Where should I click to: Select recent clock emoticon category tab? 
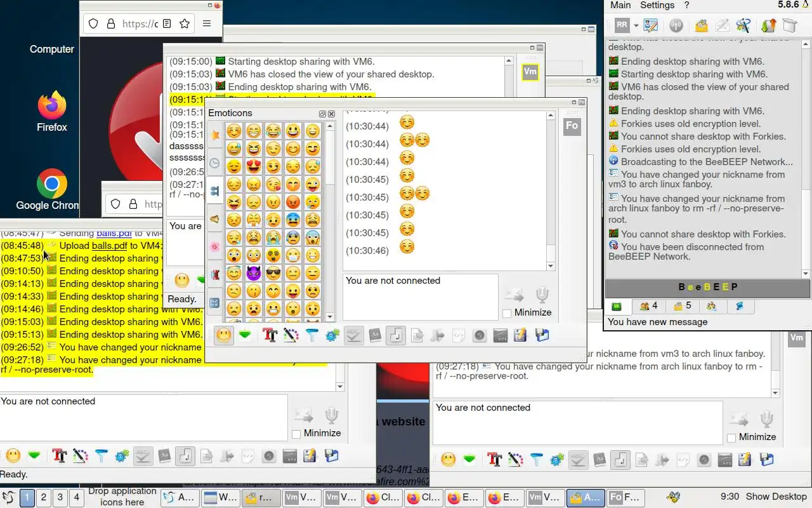(214, 163)
